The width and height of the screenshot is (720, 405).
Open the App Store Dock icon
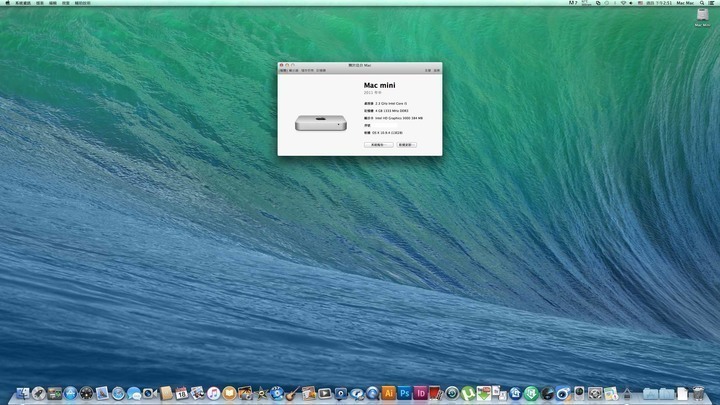click(70, 393)
